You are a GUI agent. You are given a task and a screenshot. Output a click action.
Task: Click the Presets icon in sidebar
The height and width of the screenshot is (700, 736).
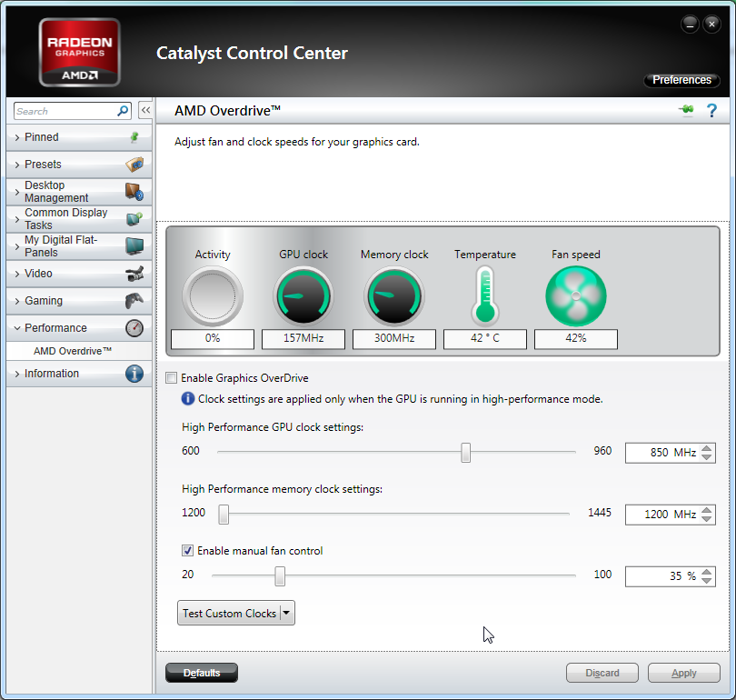click(134, 165)
